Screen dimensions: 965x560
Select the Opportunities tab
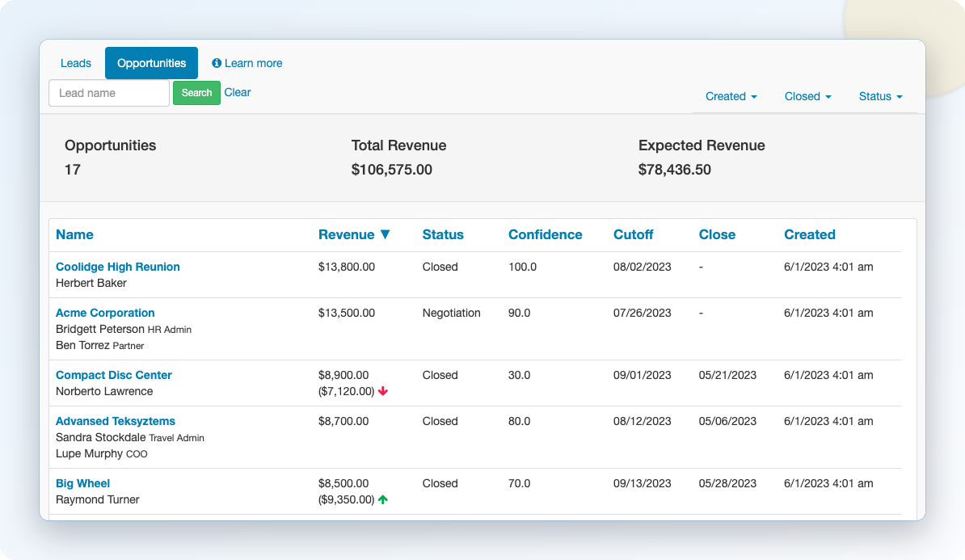pos(151,63)
